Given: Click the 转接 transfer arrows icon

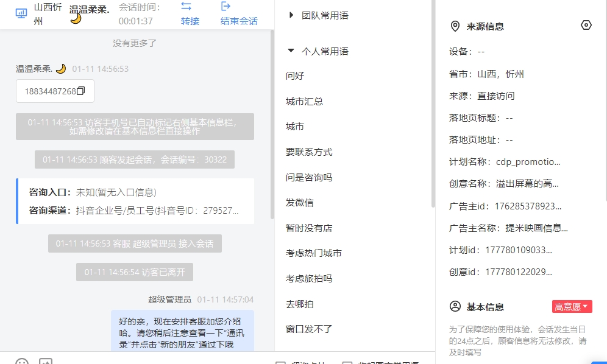Looking at the screenshot, I should click(x=186, y=6).
